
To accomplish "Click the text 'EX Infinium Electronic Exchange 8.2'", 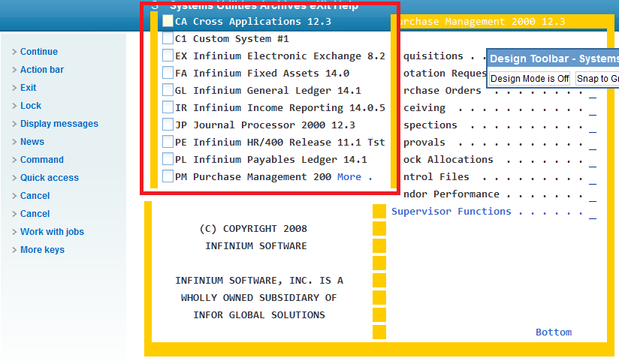I will [x=280, y=56].
